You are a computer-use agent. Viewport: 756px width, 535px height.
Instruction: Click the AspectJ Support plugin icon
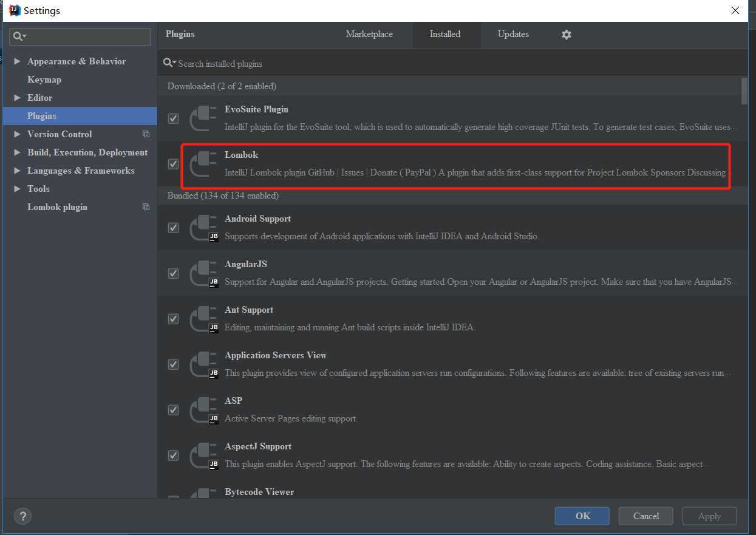click(203, 455)
